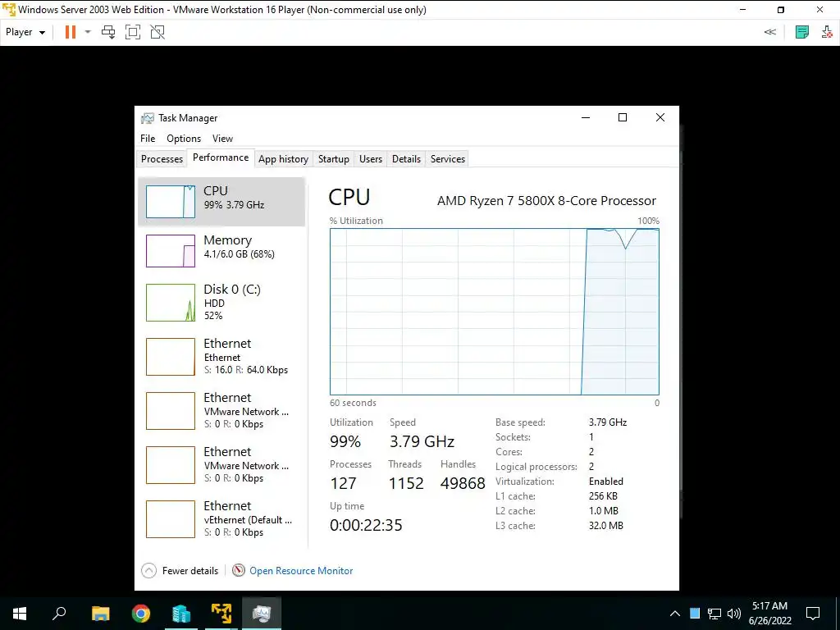The height and width of the screenshot is (630, 840).
Task: Click the green notes icon in VMware toolbar
Action: coord(802,32)
